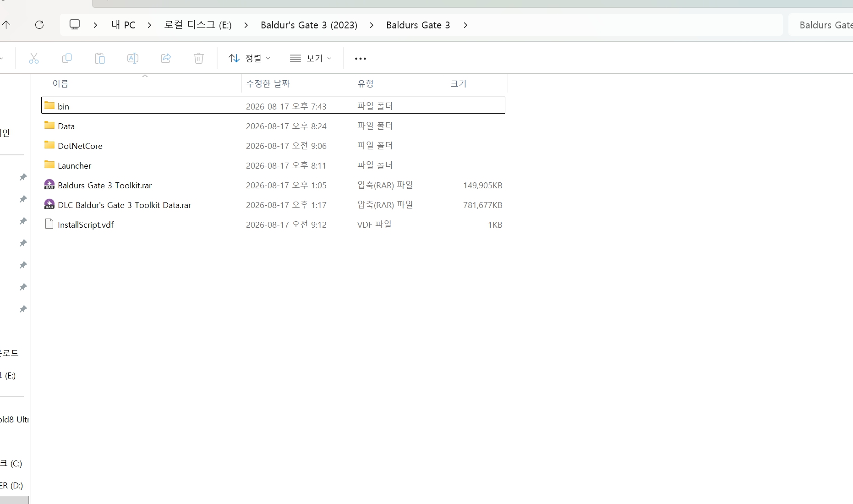Image resolution: width=853 pixels, height=504 pixels.
Task: Click 파일 폴더 type in the DotNetCore row
Action: coord(375,146)
